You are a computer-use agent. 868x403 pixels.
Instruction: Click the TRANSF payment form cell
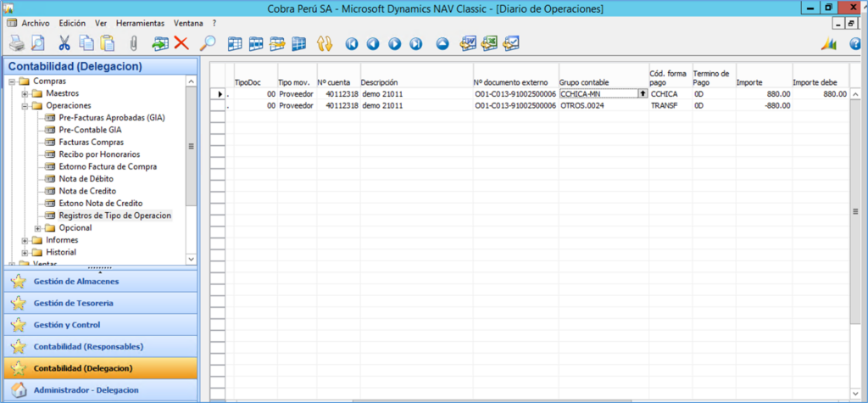click(670, 105)
